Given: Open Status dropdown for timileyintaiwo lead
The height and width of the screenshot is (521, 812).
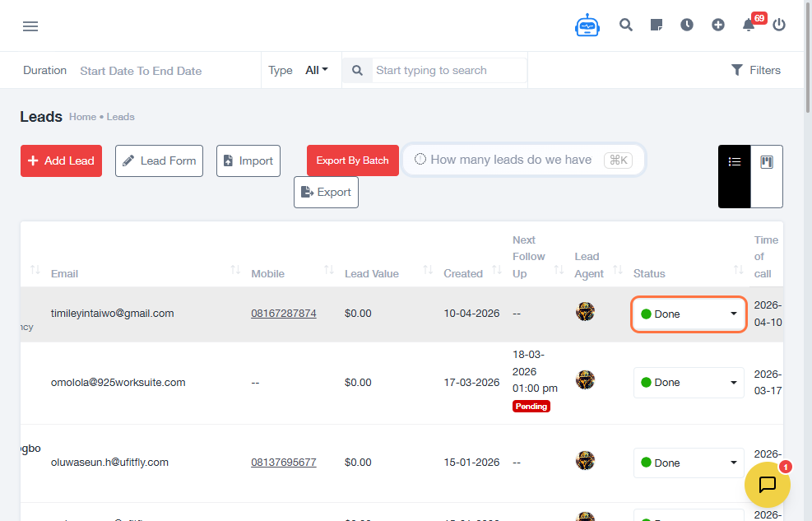Looking at the screenshot, I should pyautogui.click(x=689, y=314).
